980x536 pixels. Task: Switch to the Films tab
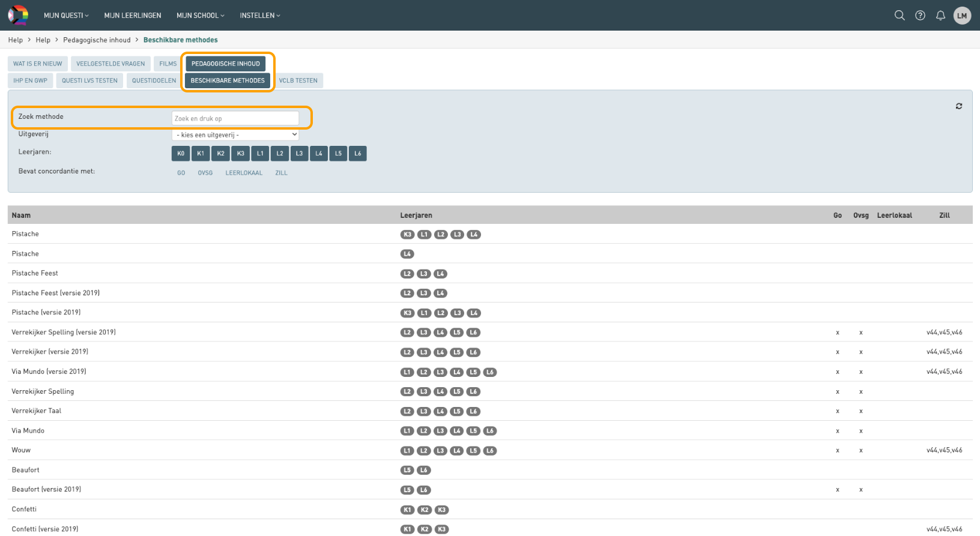(168, 64)
